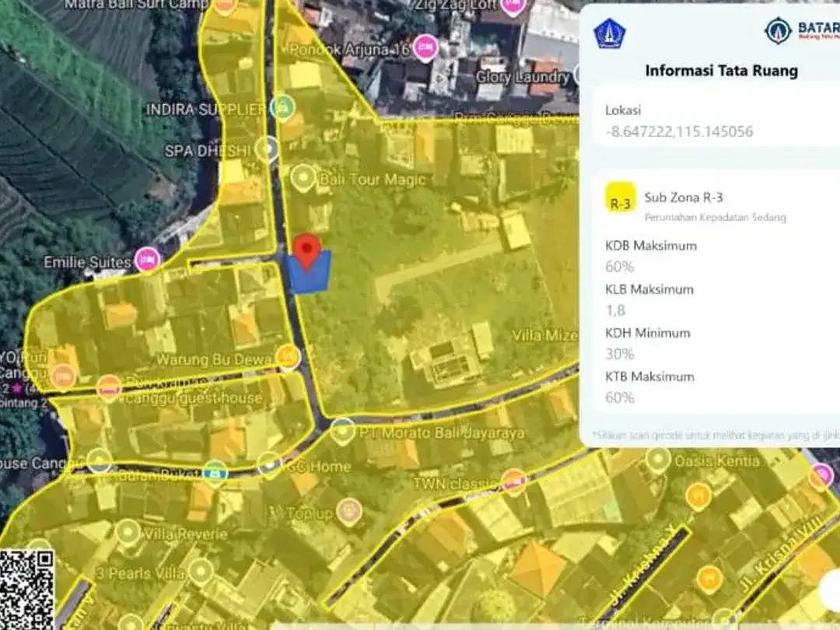The height and width of the screenshot is (630, 840).
Task: Open the GC Home map marker
Action: pos(269,465)
